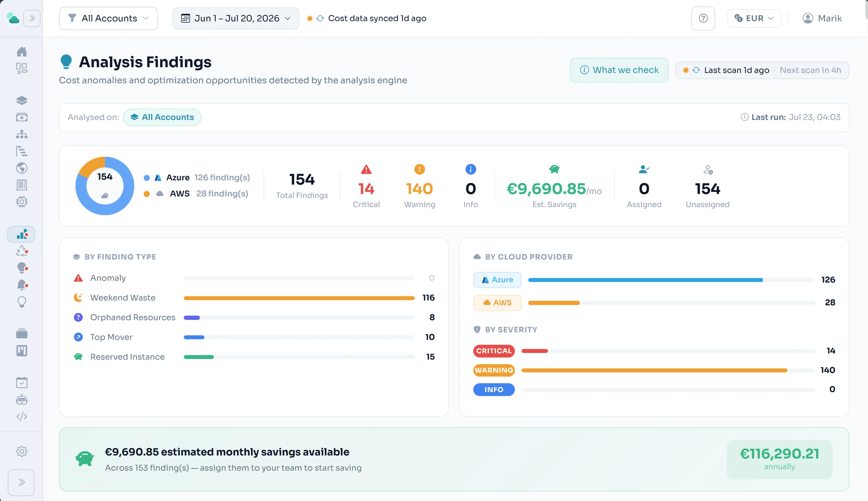Image resolution: width=868 pixels, height=501 pixels.
Task: Click the €116,290.21 annually savings box
Action: [x=779, y=460]
